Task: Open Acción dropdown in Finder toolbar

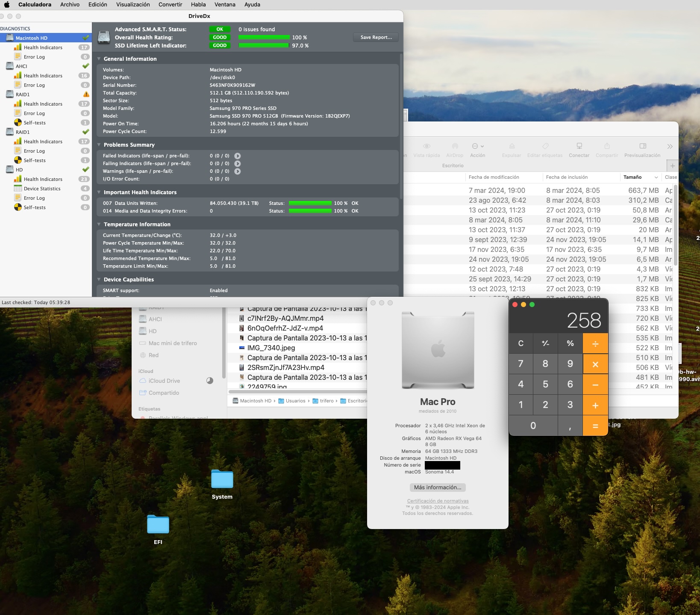Action: coord(478,146)
